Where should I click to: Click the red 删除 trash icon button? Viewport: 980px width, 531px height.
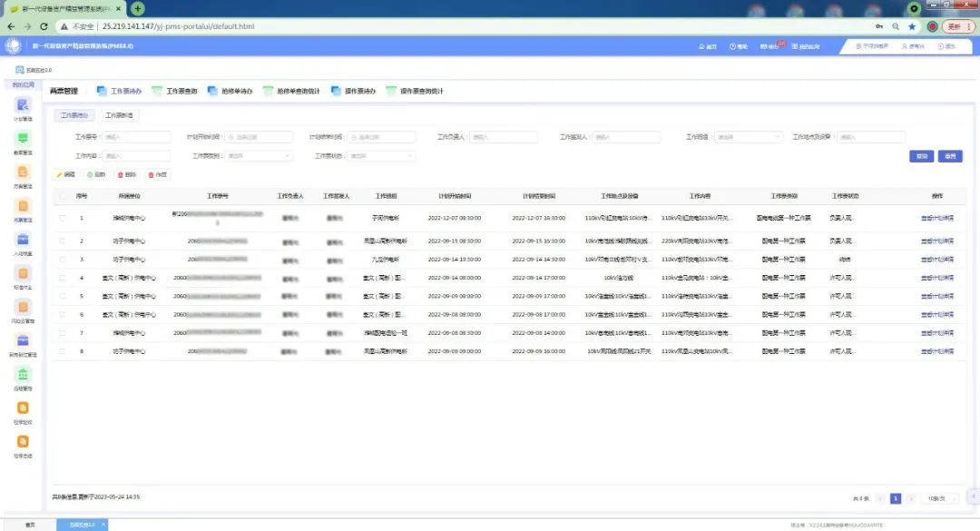[126, 174]
